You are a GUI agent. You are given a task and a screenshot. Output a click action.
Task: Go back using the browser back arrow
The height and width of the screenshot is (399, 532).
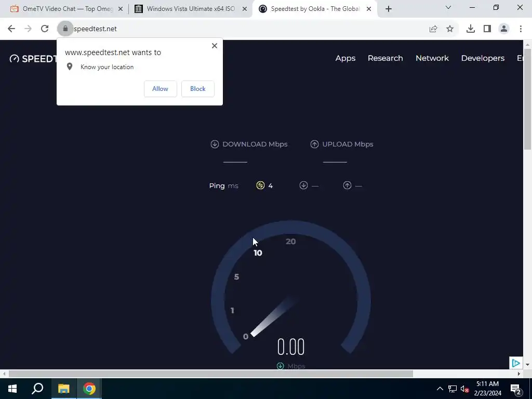[x=11, y=29]
